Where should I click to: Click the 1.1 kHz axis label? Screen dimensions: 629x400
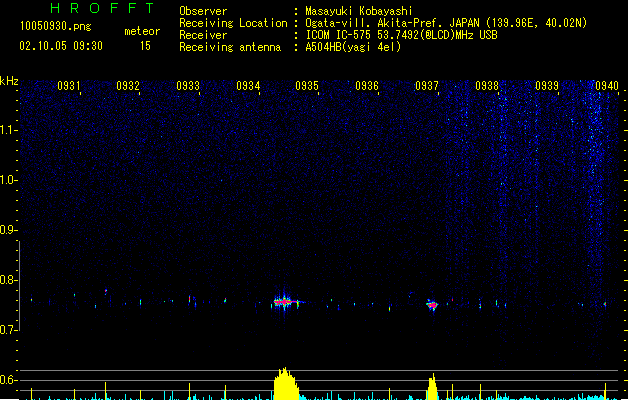pos(9,130)
